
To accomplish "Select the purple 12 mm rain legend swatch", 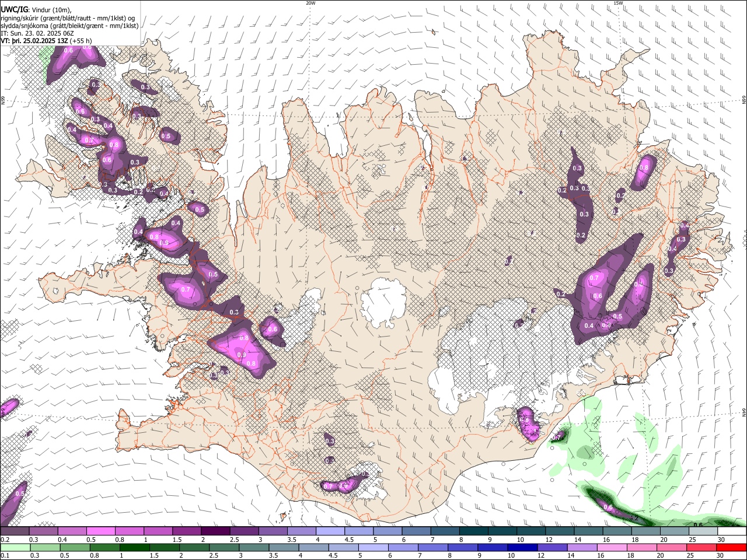I will point(552,548).
